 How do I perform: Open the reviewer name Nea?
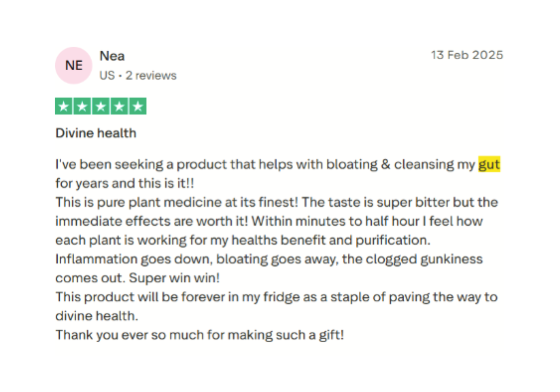pyautogui.click(x=112, y=56)
